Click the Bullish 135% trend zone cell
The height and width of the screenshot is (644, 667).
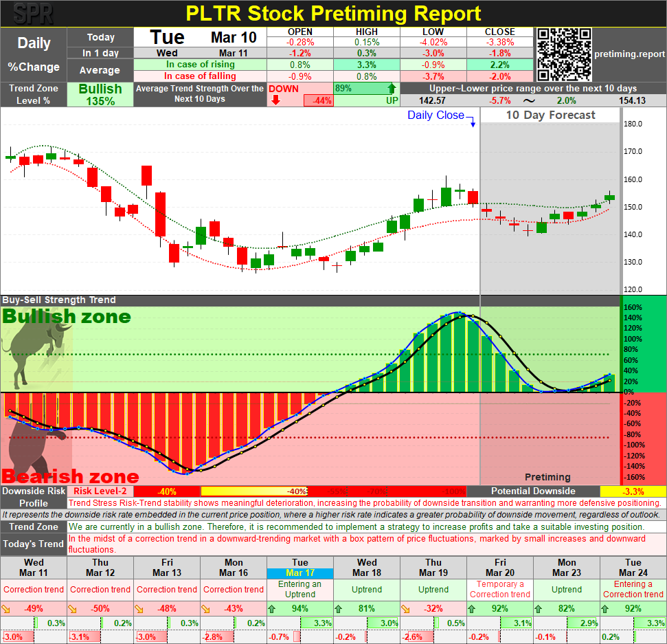pos(100,94)
